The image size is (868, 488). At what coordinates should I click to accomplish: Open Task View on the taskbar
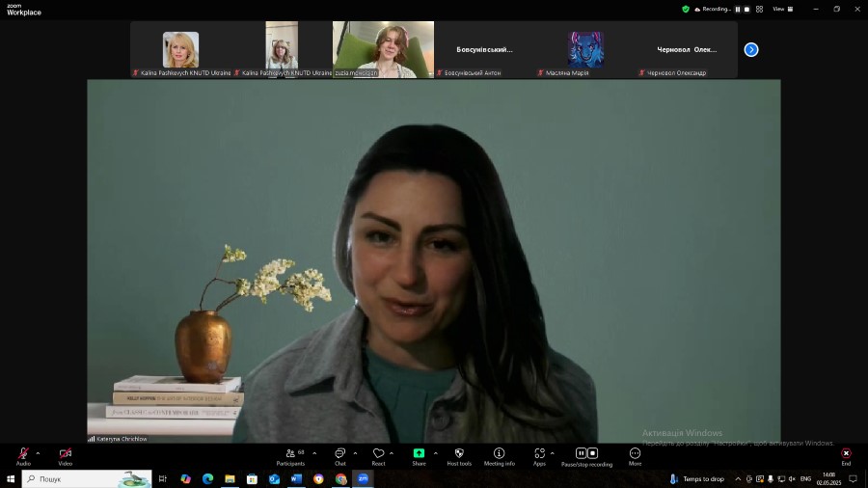163,478
